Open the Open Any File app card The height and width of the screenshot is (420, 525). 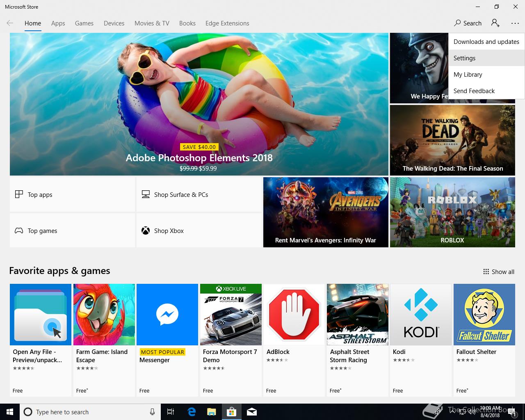coord(41,340)
